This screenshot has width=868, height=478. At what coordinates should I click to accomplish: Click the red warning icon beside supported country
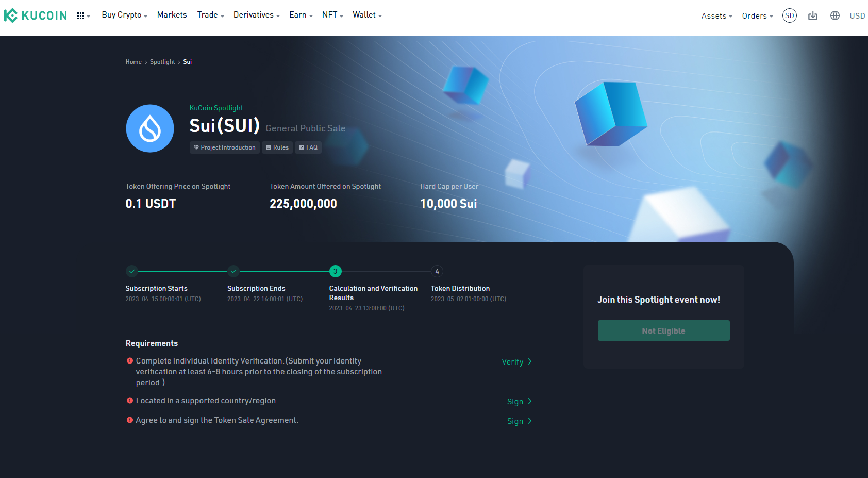point(130,401)
